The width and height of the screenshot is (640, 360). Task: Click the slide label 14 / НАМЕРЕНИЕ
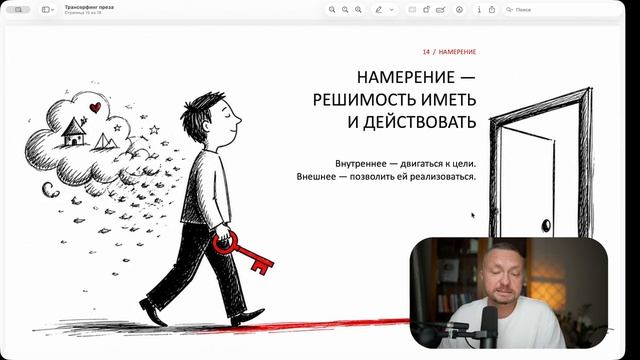tap(449, 52)
